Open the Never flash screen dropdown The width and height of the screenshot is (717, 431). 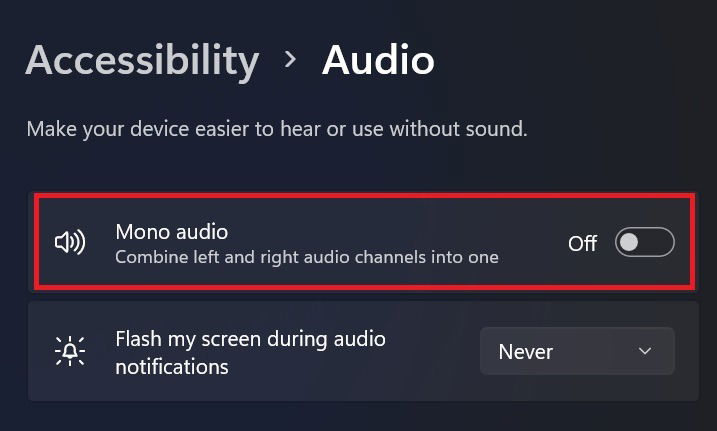tap(577, 351)
